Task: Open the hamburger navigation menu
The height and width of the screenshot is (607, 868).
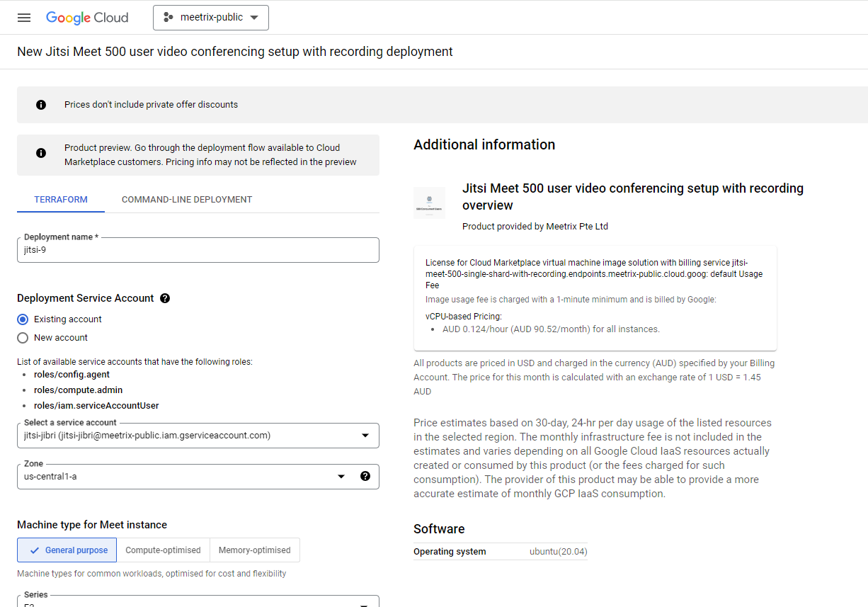Action: [x=24, y=18]
